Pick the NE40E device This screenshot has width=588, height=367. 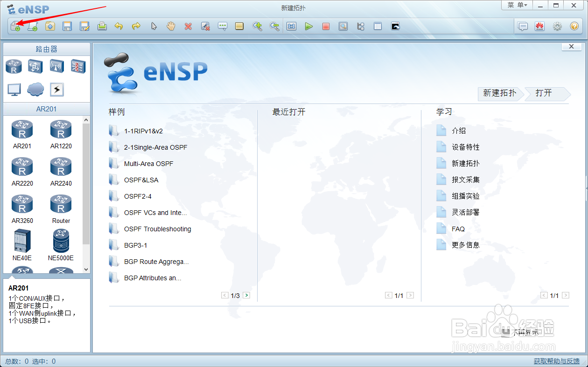tap(22, 245)
